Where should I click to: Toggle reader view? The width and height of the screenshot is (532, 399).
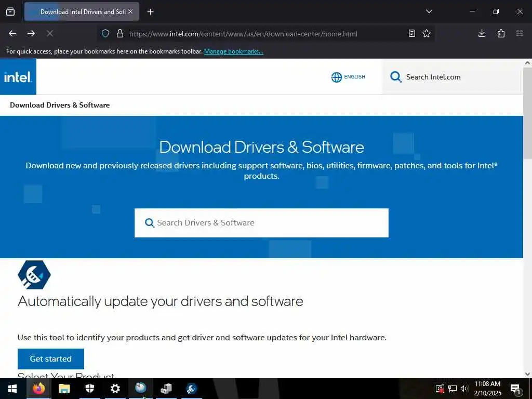(412, 33)
